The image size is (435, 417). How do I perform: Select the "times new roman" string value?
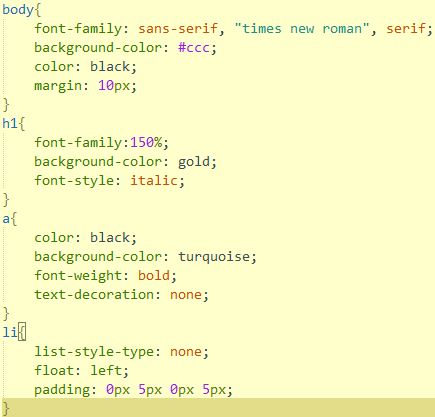(302, 28)
